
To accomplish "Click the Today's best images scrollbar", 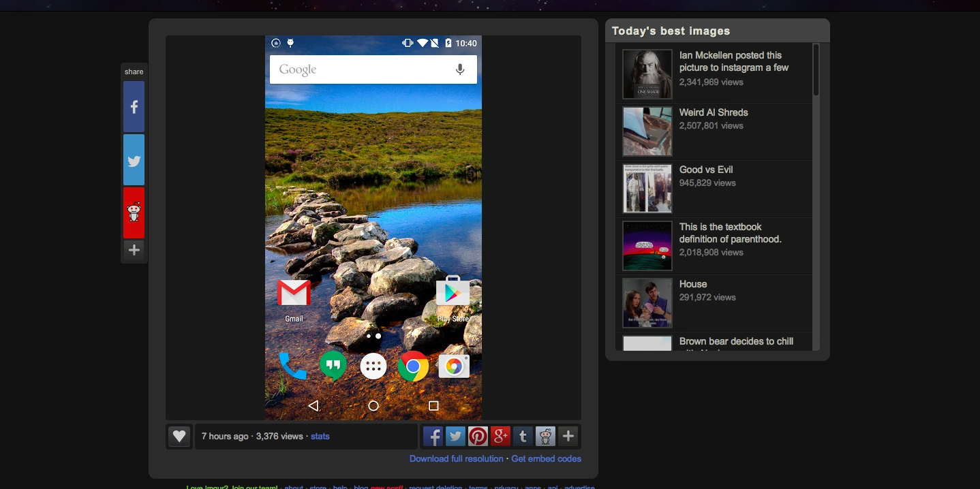I will [816, 70].
